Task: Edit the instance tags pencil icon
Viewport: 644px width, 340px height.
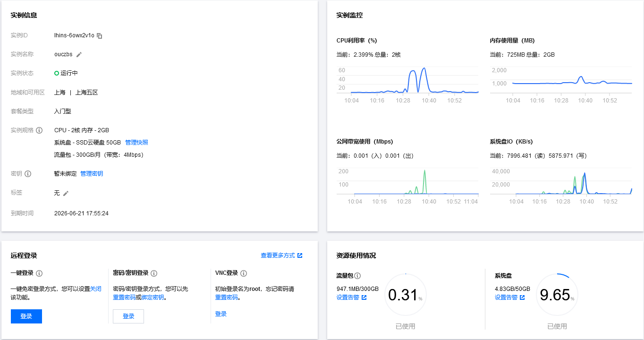Action: coord(66,193)
